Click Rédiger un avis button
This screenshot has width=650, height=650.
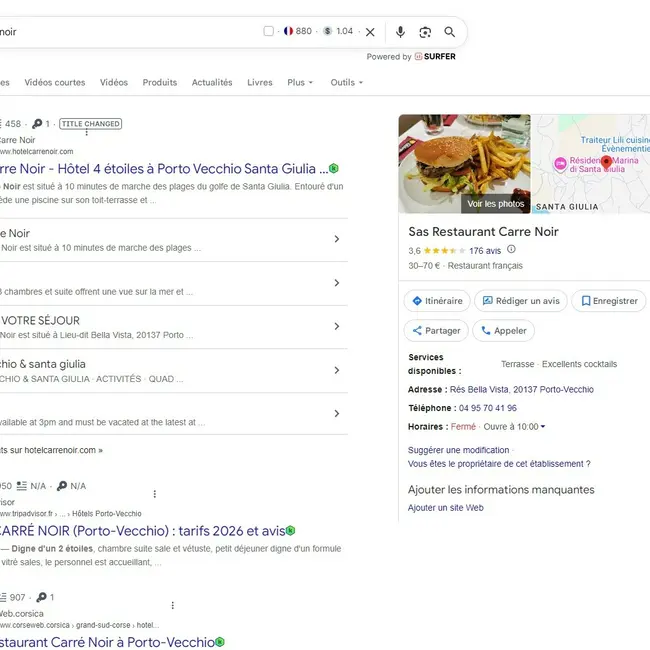click(521, 301)
